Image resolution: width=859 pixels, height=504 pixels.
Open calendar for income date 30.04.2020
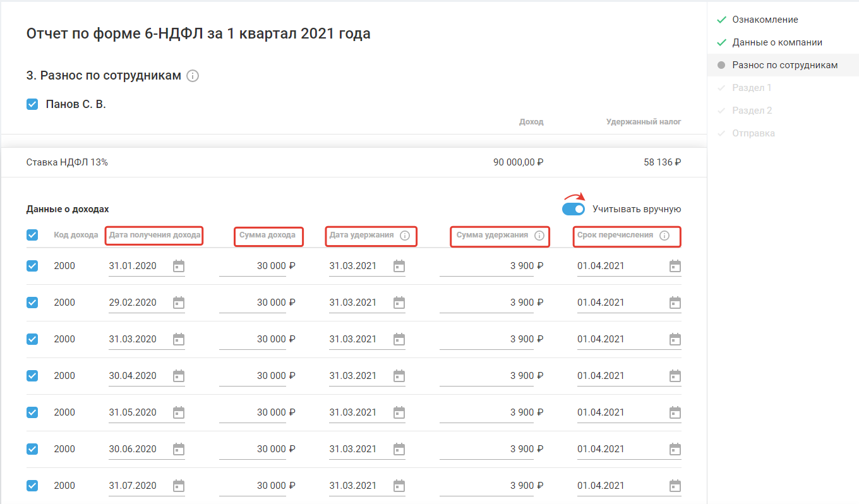pos(179,376)
